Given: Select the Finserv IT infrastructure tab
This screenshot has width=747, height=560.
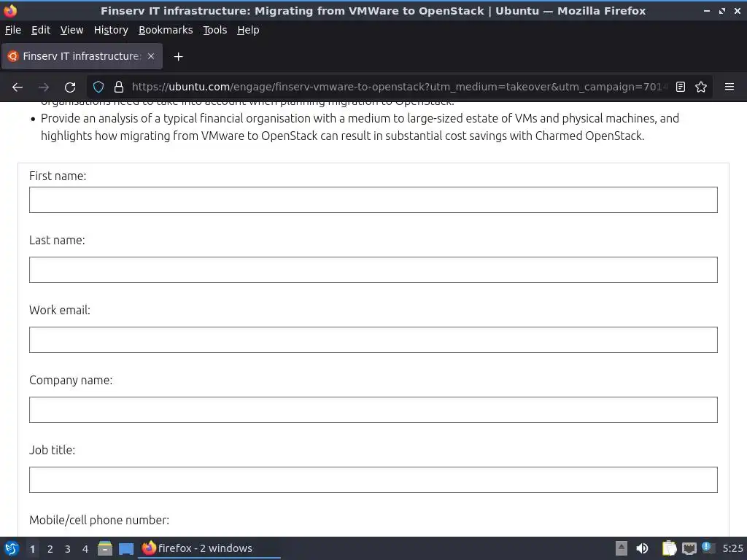Looking at the screenshot, I should tap(82, 56).
